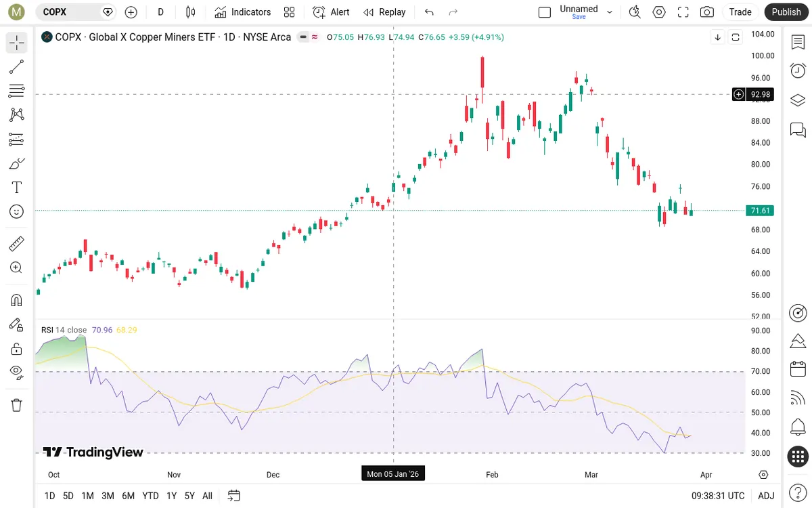The width and height of the screenshot is (812, 508).
Task: Toggle fullscreen mode
Action: [x=683, y=12]
